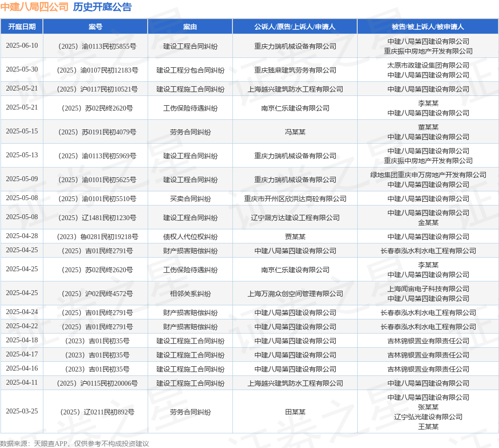Click the 中建八局四公司 title text
This screenshot has height=448, width=499.
point(35,7)
